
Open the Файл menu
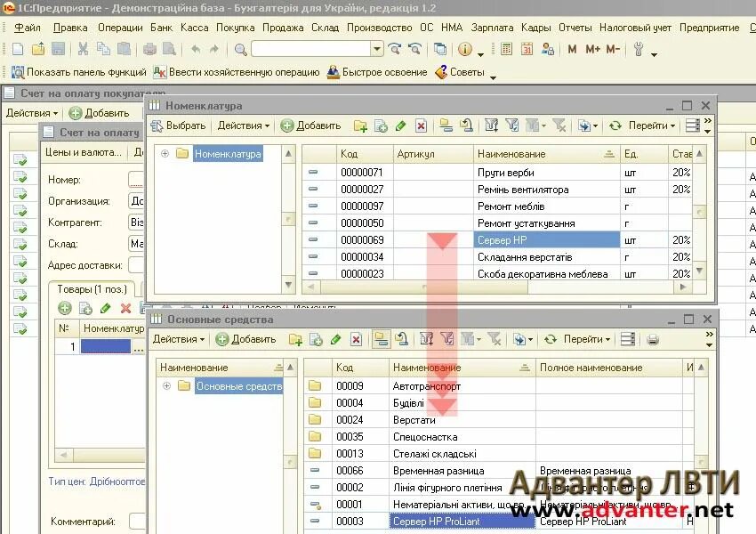(x=28, y=28)
